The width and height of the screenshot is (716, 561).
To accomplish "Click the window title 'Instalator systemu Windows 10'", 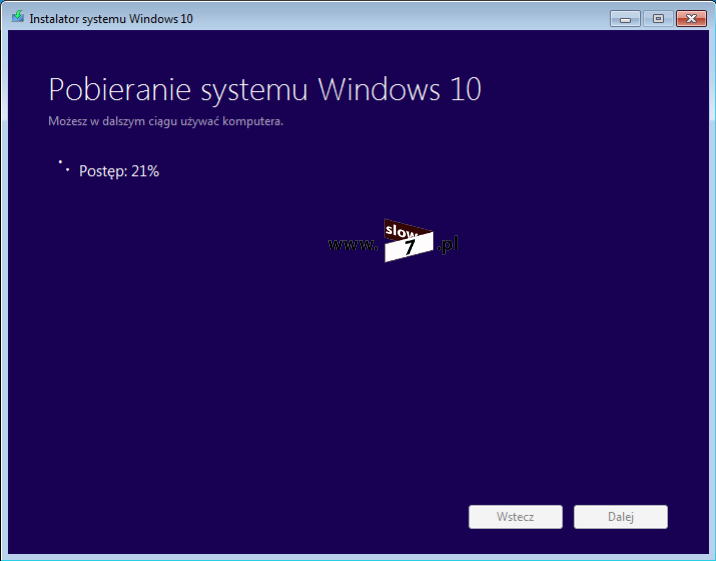I will pyautogui.click(x=111, y=19).
